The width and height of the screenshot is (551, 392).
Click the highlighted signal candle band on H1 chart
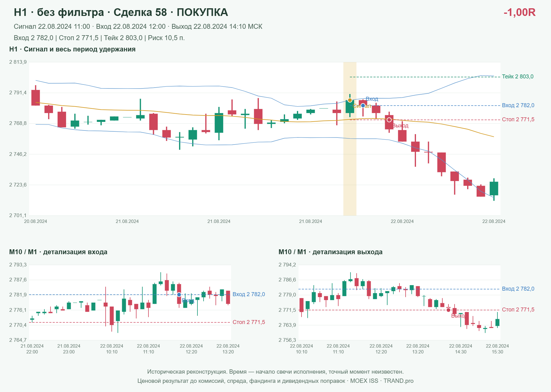point(350,139)
